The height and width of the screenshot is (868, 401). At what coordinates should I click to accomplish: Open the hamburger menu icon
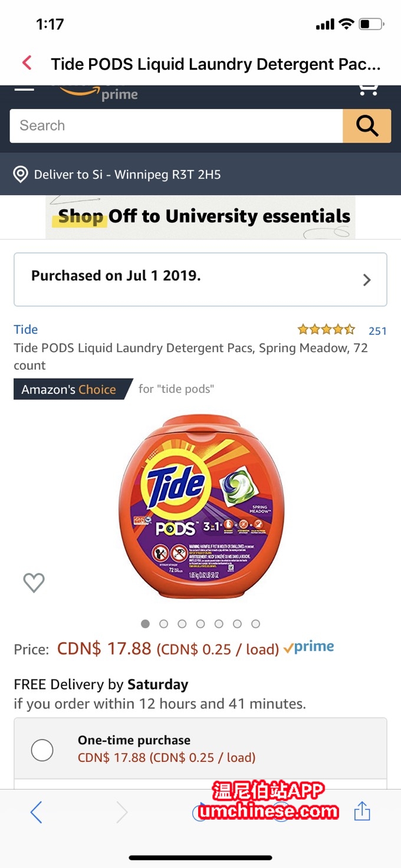click(24, 90)
